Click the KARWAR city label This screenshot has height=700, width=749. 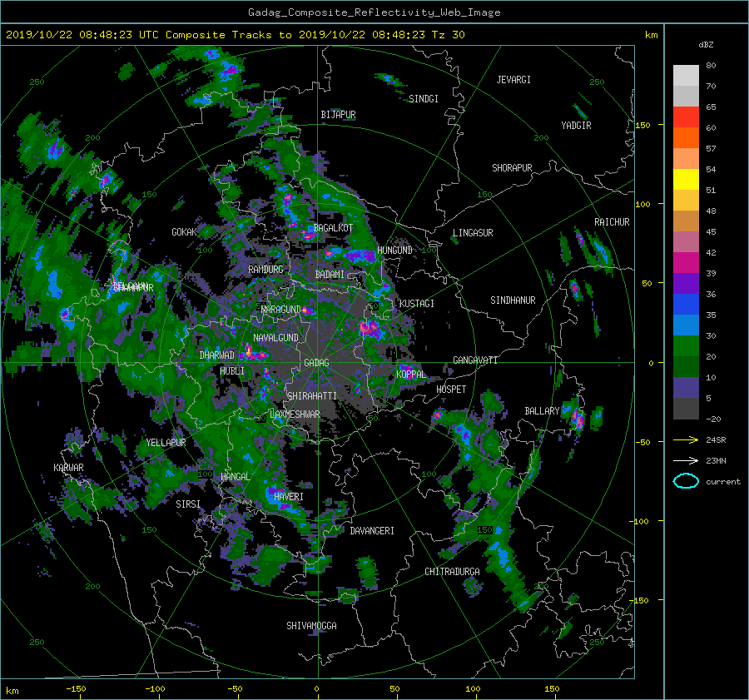(x=68, y=468)
